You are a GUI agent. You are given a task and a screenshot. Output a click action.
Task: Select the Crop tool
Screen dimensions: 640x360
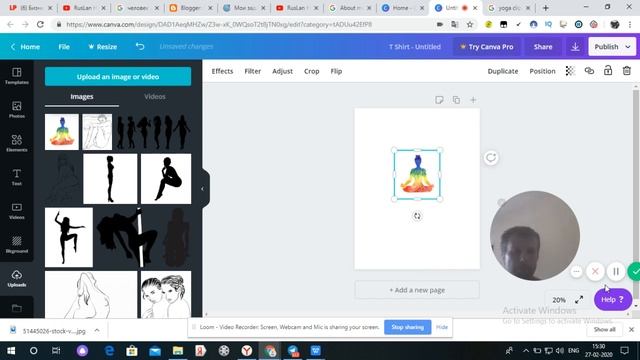[311, 71]
